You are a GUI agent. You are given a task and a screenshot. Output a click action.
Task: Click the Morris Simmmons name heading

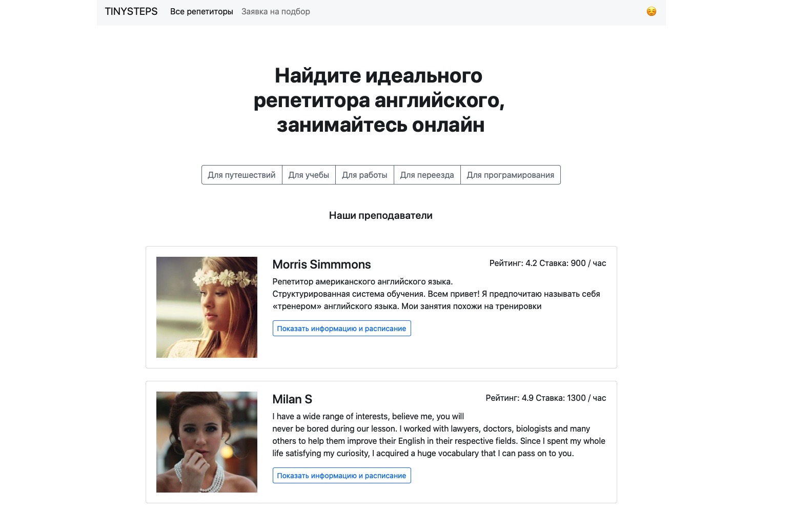click(321, 264)
